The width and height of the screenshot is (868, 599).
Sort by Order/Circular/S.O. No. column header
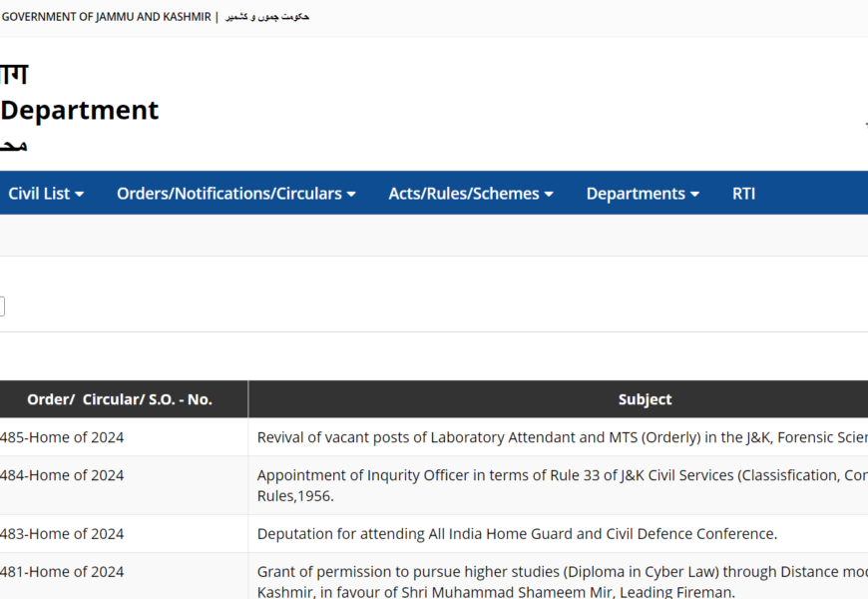click(x=120, y=399)
